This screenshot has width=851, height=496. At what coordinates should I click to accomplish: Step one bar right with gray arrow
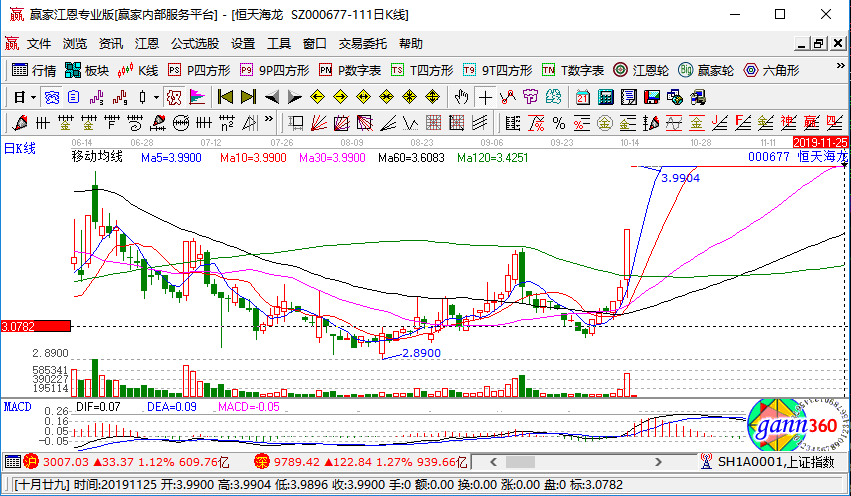coord(295,98)
